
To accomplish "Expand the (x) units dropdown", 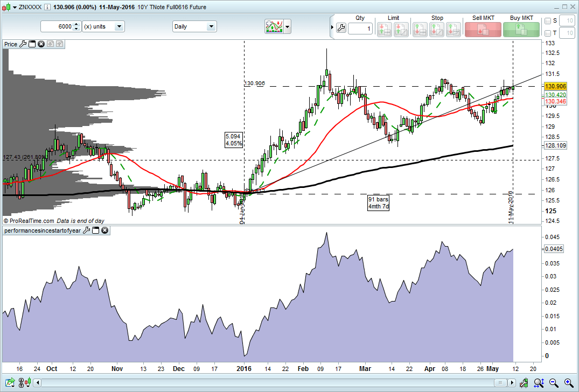I will coord(103,26).
